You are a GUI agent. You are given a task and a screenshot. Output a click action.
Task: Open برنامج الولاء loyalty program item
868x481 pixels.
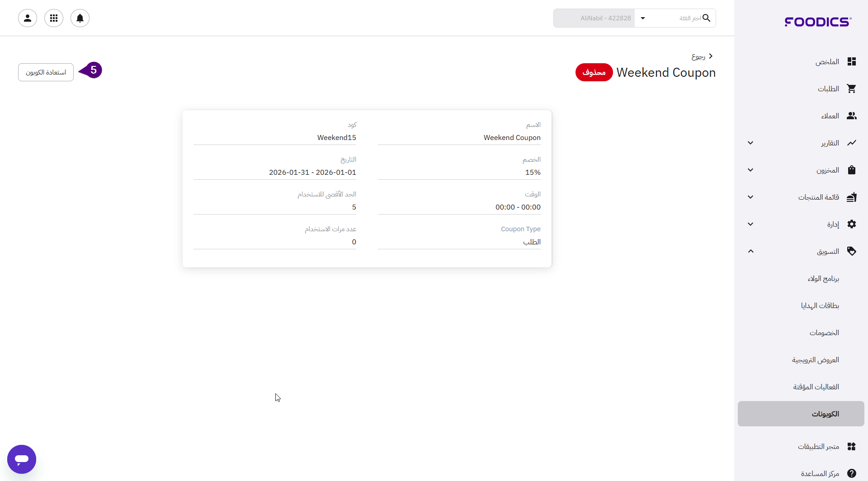point(823,279)
